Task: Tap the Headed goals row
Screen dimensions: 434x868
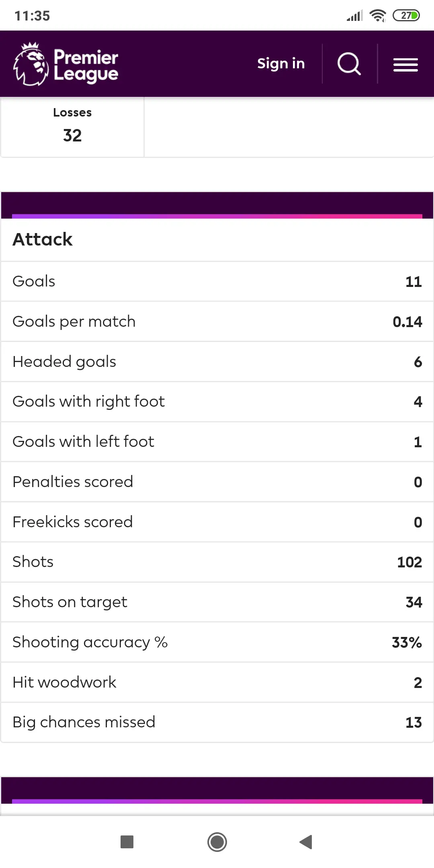Action: tap(217, 362)
